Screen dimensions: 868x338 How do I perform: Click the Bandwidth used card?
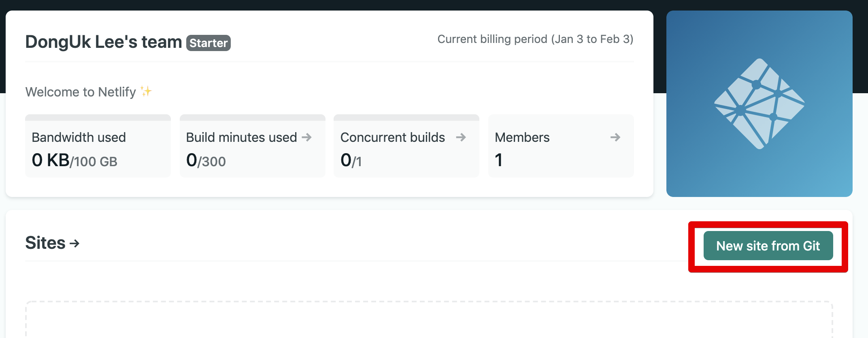coord(98,146)
